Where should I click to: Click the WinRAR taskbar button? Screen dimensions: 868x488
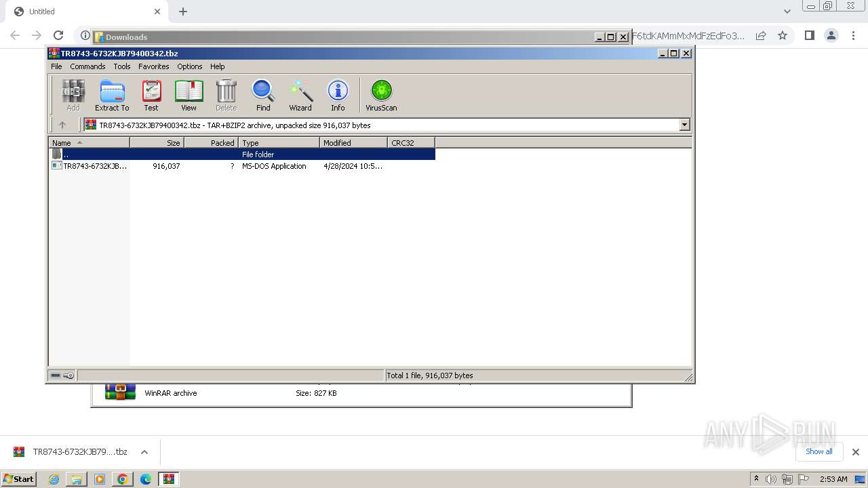(168, 479)
